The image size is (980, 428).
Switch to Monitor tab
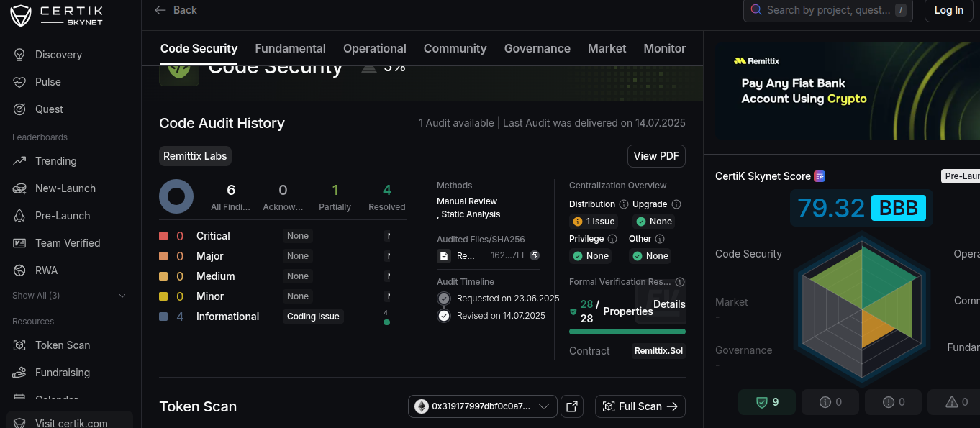tap(664, 48)
